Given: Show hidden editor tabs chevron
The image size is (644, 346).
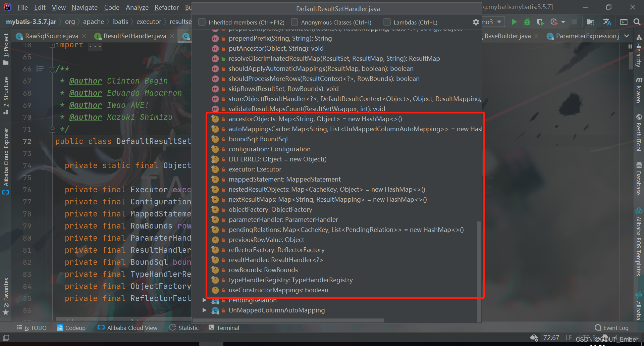Looking at the screenshot, I should click(x=627, y=36).
